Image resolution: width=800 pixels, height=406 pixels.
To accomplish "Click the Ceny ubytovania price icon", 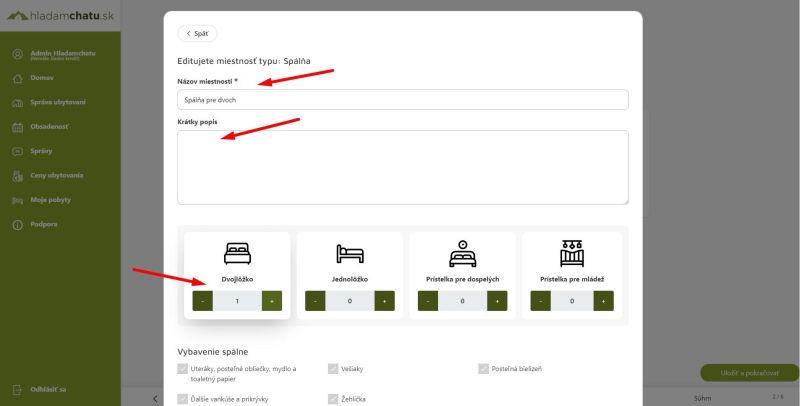I will [18, 176].
